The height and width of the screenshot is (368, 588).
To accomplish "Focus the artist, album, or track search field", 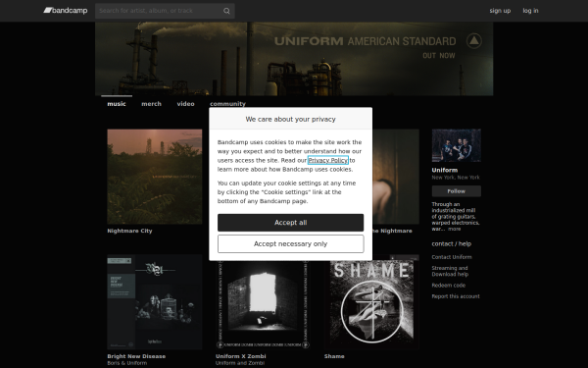I will coord(165,11).
